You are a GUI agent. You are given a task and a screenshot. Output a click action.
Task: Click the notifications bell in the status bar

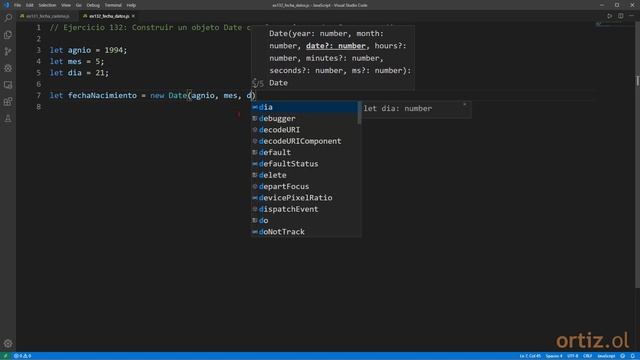[x=633, y=356]
